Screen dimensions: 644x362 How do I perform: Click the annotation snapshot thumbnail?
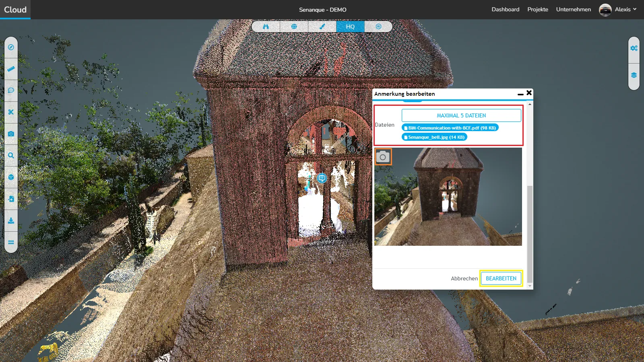[448, 197]
